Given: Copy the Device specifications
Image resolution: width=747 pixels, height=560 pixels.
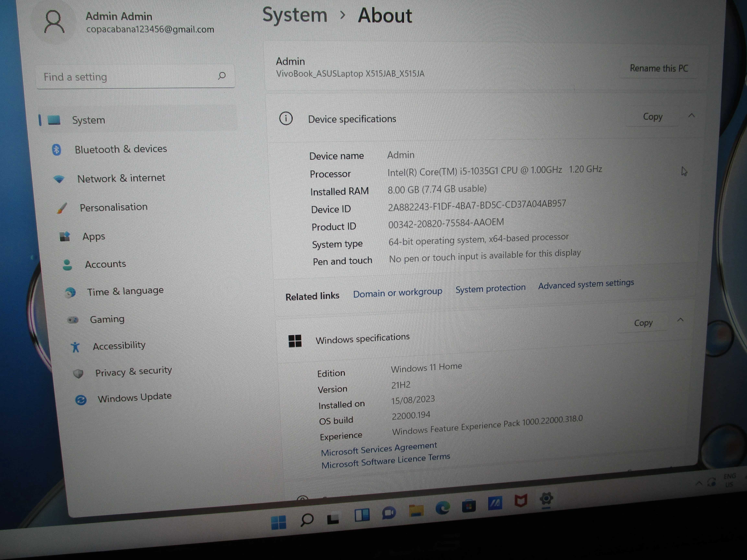Looking at the screenshot, I should click(652, 117).
